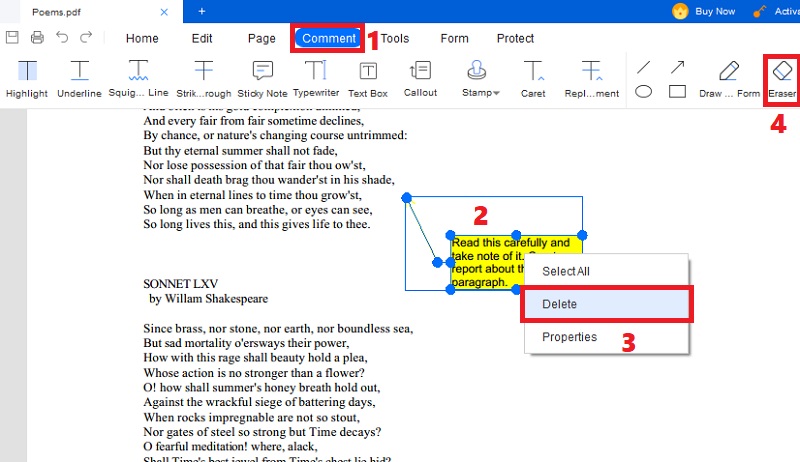
Task: Select the Caret tool
Action: tap(533, 79)
